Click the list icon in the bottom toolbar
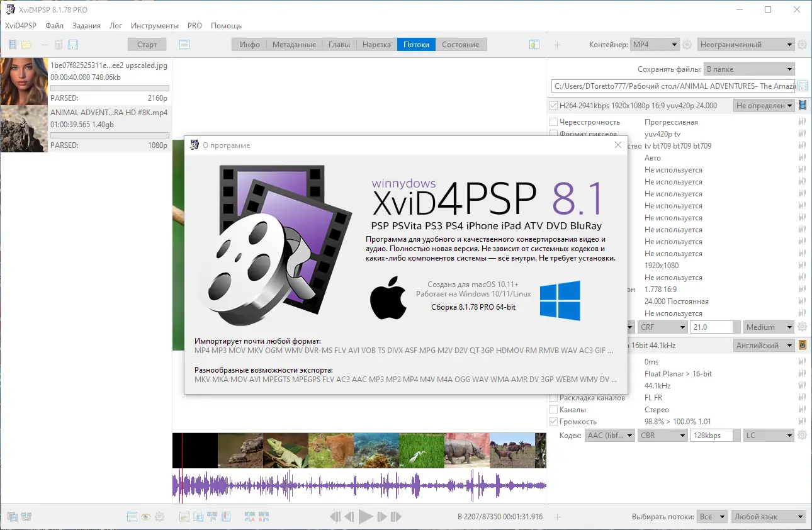 132,517
